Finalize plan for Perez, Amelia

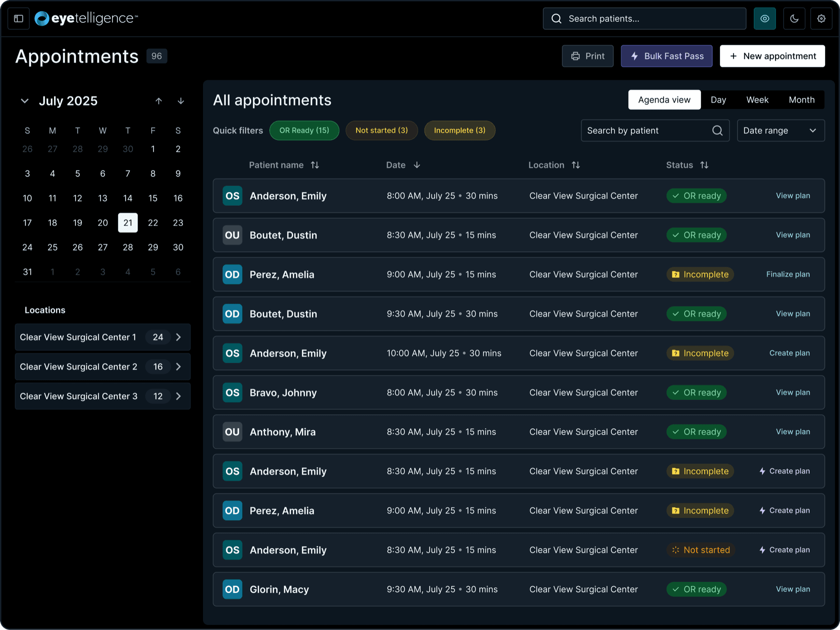tap(788, 274)
